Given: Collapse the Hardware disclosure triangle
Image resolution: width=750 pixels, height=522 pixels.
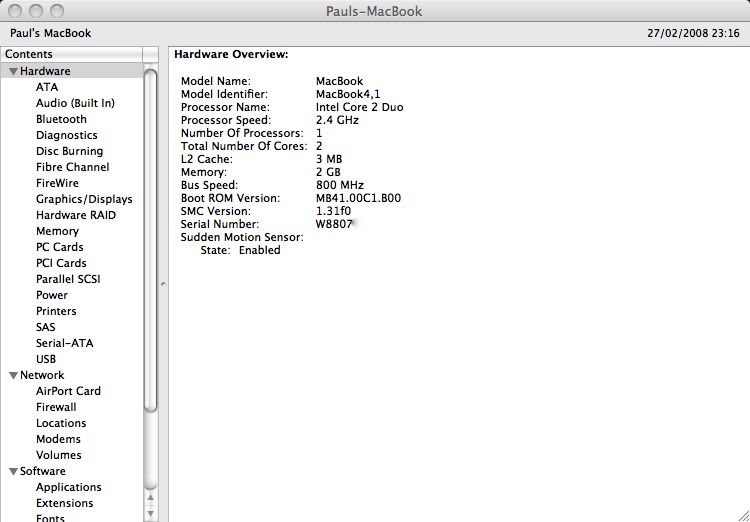Looking at the screenshot, I should 13,71.
